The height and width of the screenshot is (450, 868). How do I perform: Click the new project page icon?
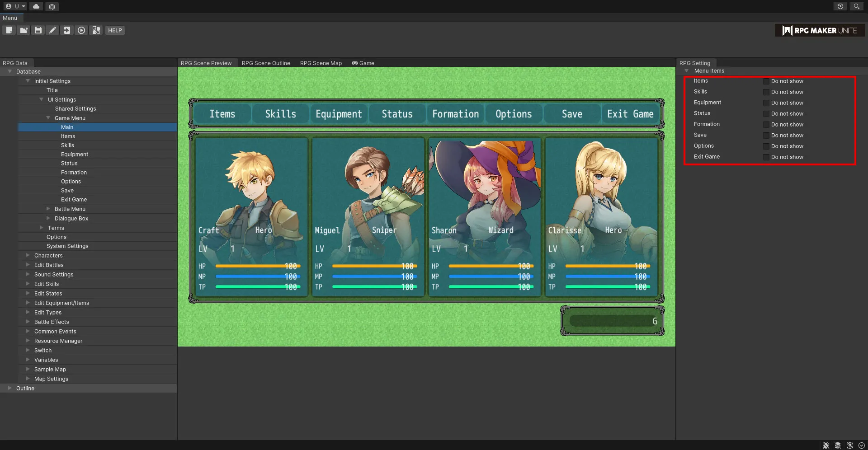click(x=9, y=30)
